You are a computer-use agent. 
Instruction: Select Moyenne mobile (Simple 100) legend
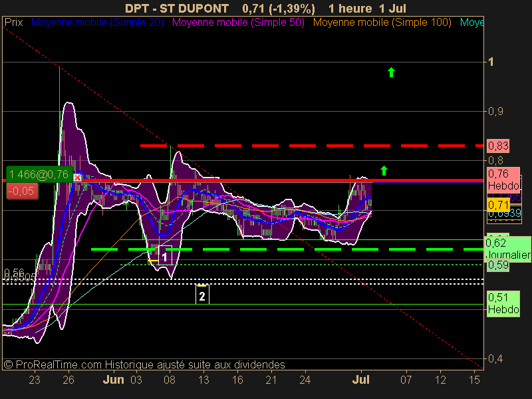(382, 23)
